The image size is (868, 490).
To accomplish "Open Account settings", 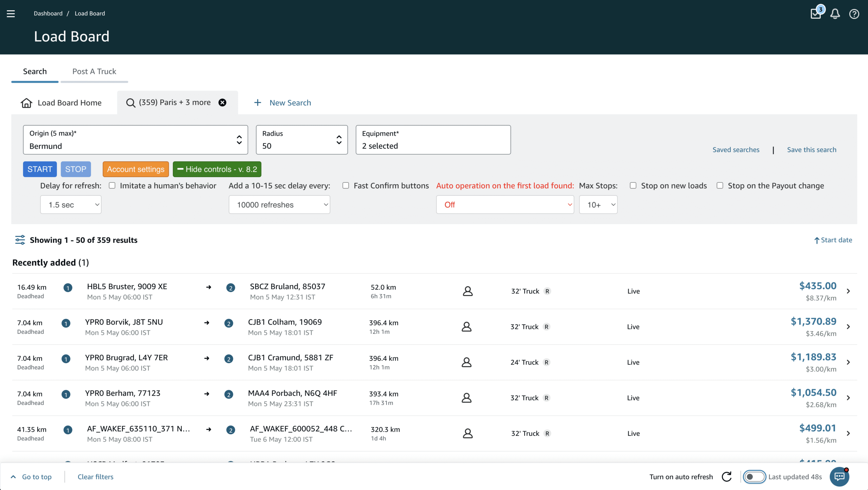I will [x=136, y=169].
